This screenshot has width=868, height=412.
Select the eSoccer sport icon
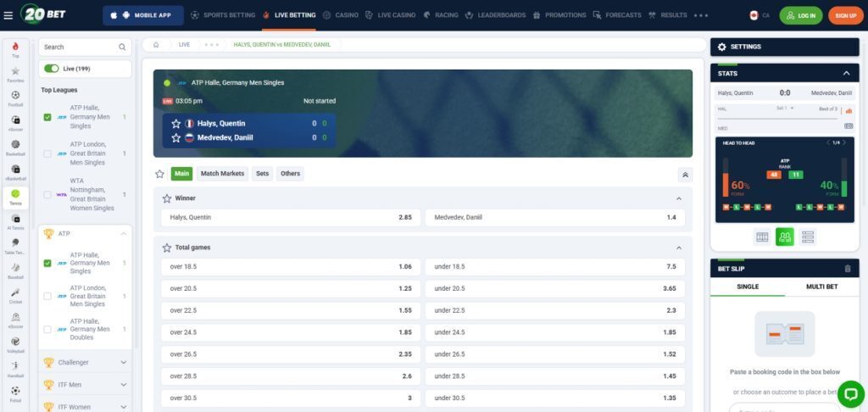(x=15, y=120)
